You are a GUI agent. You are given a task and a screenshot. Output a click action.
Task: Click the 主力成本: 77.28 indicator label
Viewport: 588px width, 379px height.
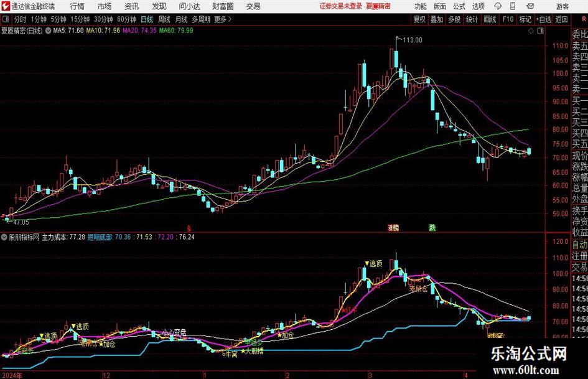(x=63, y=237)
